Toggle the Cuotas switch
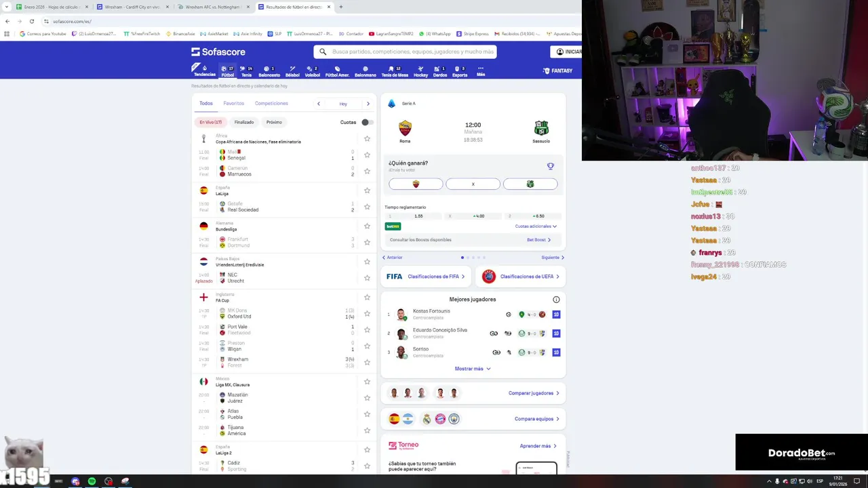Screen dimensions: 868x488 click(366, 122)
